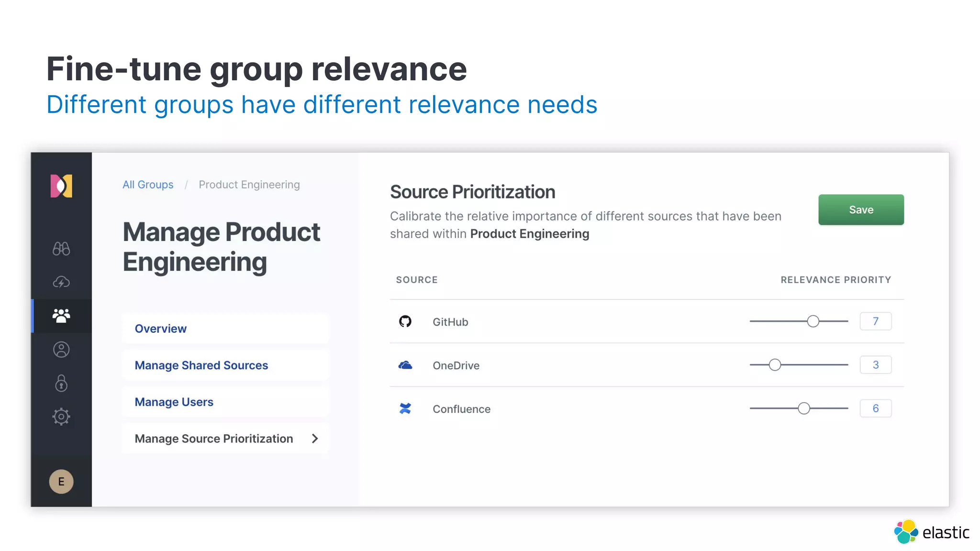Click the SOURCE column header
Viewport: 980px width, 551px height.
click(x=417, y=280)
